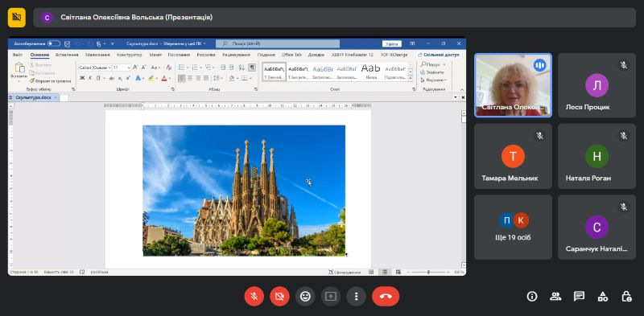The image size is (644, 316).
Task: Click the decrease indent icon
Action: pos(223,68)
